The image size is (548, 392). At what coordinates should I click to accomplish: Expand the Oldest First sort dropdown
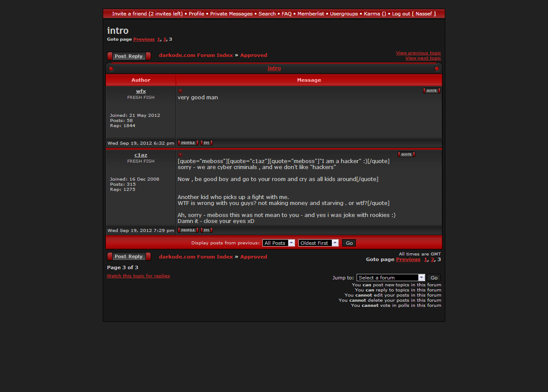318,243
